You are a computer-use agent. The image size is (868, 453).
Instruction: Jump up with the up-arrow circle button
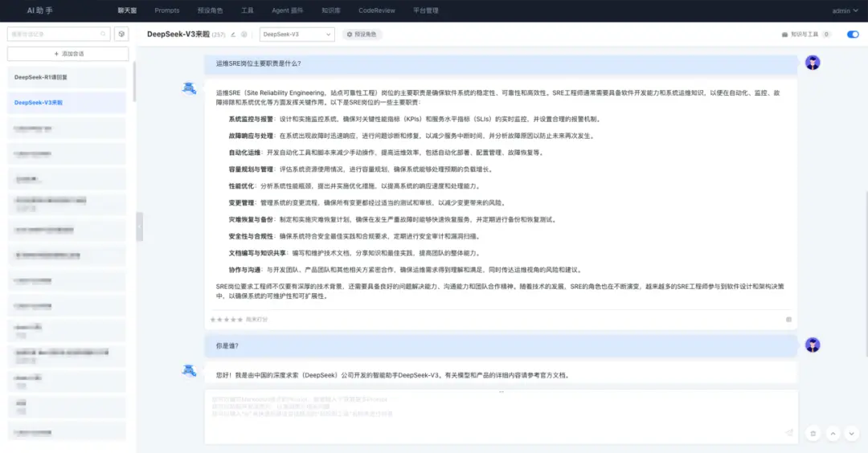833,434
